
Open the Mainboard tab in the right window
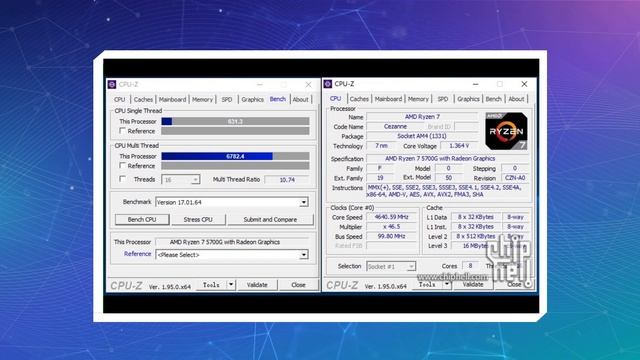pos(388,99)
